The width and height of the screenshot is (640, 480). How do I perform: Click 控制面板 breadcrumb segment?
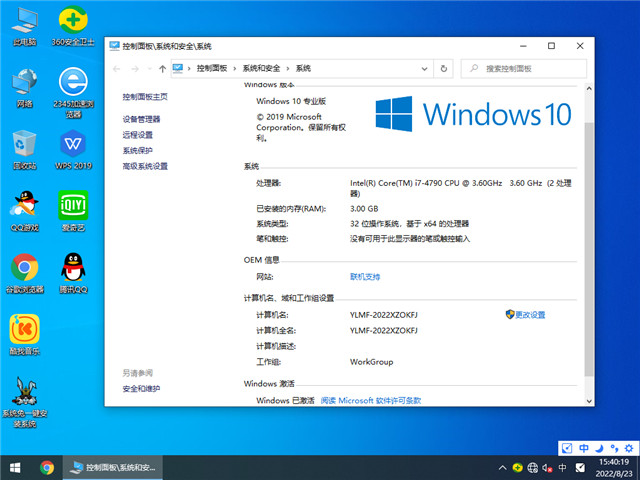click(x=212, y=69)
